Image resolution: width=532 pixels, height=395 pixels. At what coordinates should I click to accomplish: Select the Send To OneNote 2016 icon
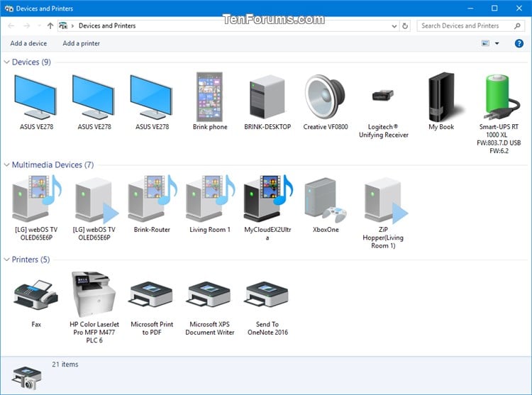click(267, 294)
